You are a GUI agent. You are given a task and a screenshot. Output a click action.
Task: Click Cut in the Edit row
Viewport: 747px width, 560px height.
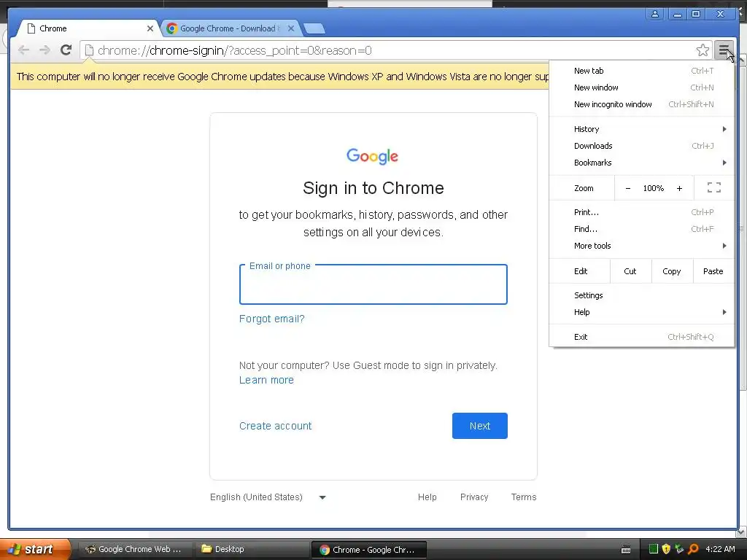tap(630, 271)
